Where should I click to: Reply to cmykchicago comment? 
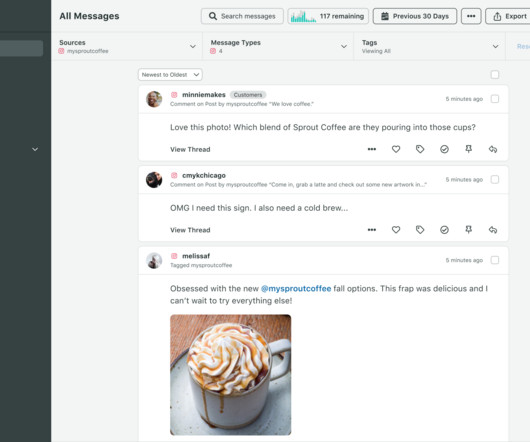pos(493,230)
